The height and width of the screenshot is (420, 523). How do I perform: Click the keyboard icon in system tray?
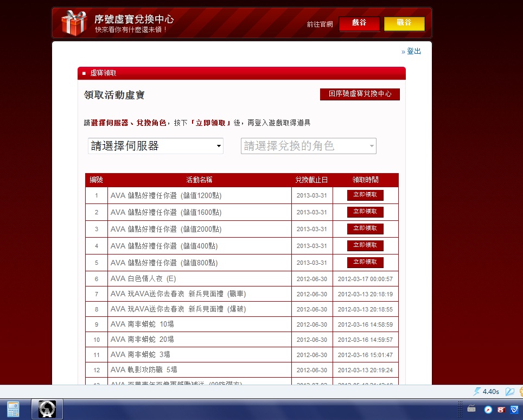click(471, 408)
